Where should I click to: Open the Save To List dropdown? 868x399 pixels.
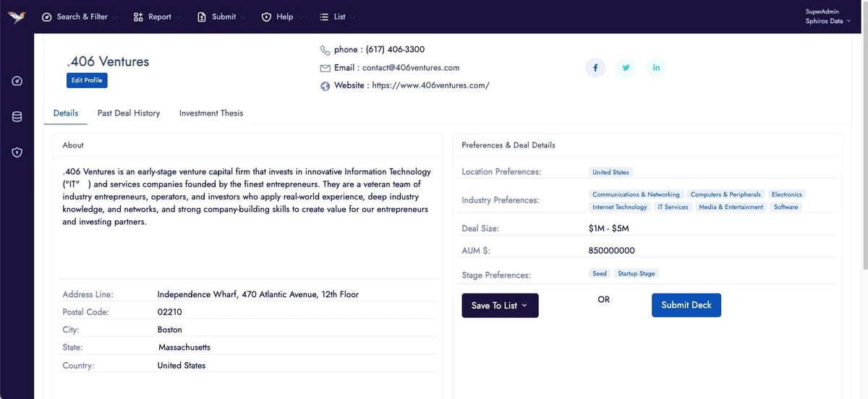(500, 306)
